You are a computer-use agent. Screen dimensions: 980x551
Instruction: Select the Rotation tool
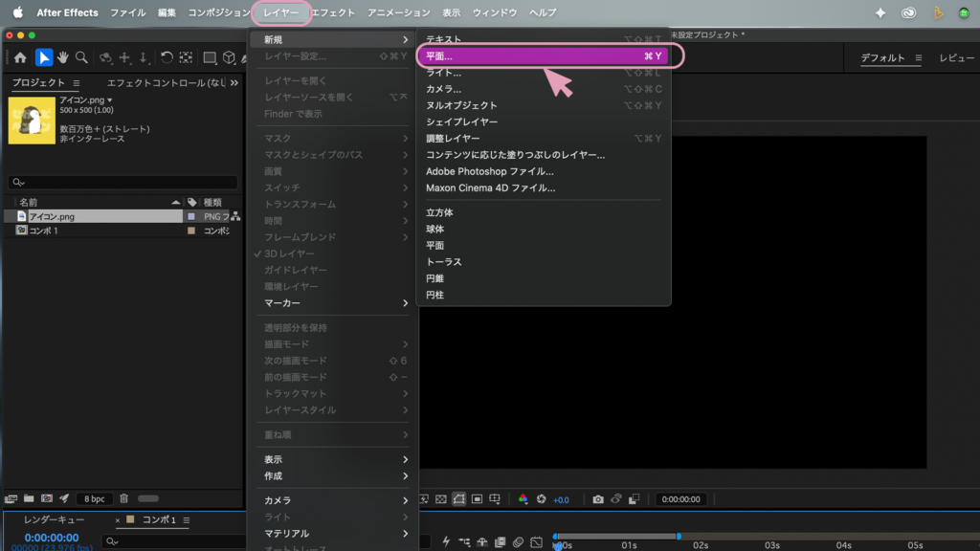coord(167,57)
